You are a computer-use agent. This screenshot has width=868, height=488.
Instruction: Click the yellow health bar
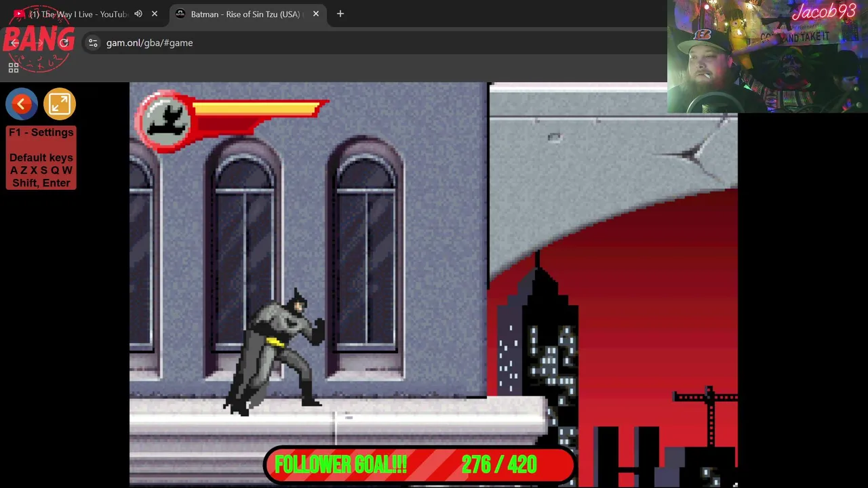pyautogui.click(x=258, y=108)
